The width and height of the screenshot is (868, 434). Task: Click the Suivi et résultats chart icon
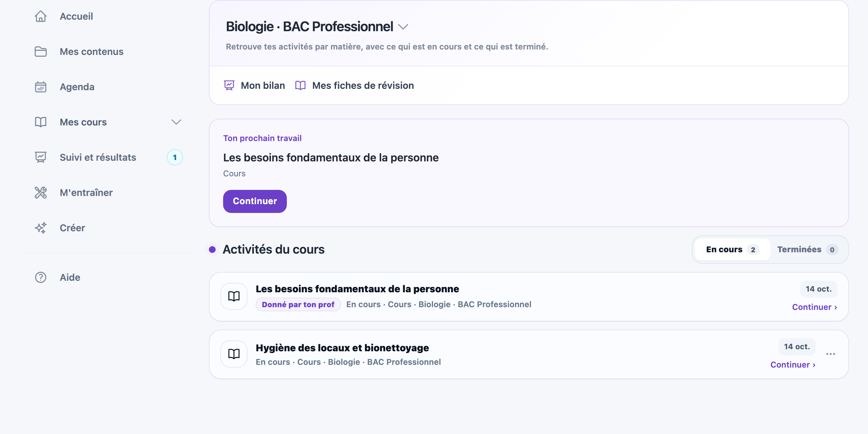(41, 157)
